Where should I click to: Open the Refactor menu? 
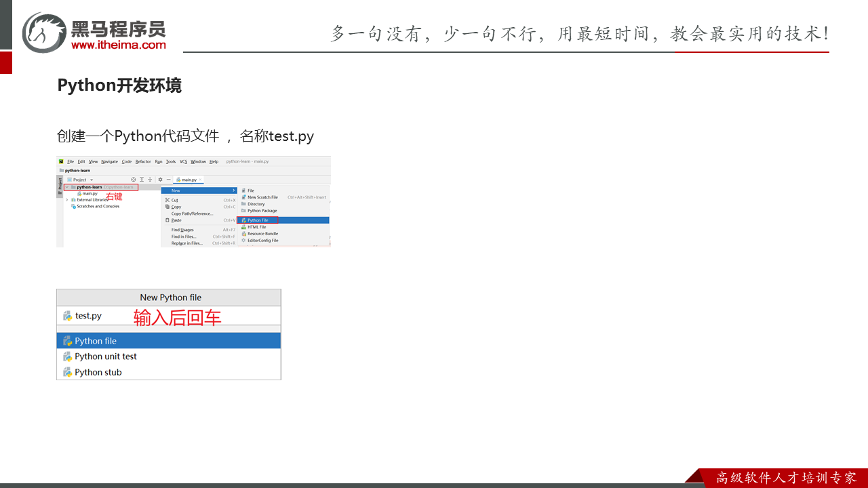pos(143,161)
